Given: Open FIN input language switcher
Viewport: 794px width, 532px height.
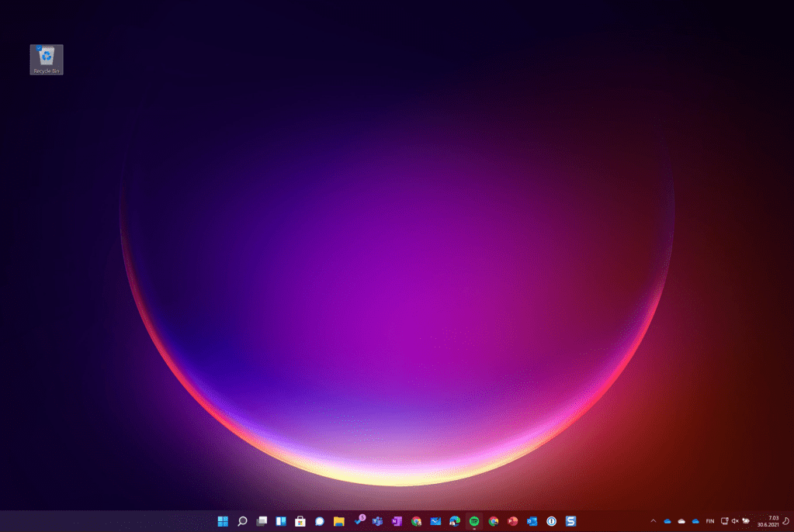Looking at the screenshot, I should coord(710,521).
